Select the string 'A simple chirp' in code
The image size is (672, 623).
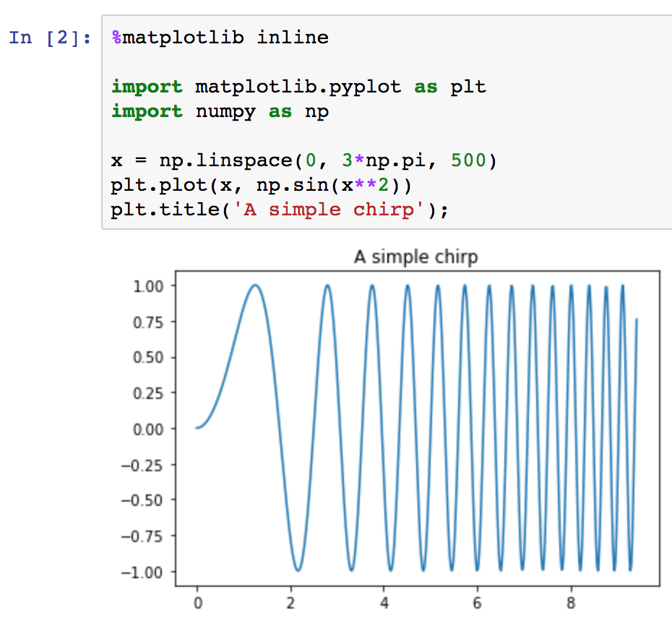coord(325,209)
